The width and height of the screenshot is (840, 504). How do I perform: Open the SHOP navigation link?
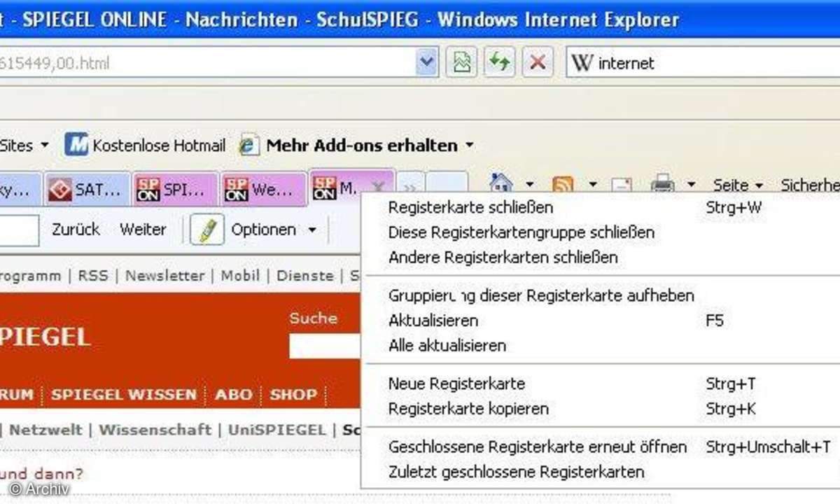tap(293, 394)
